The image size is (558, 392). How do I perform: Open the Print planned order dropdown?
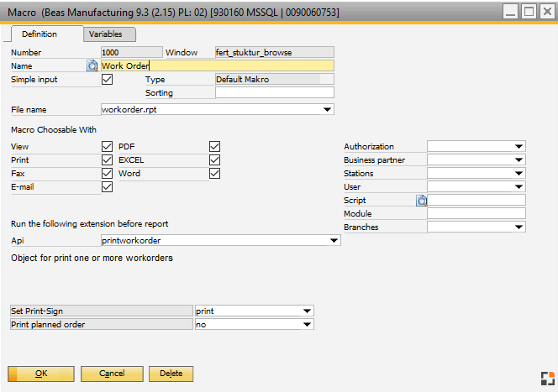tap(307, 324)
